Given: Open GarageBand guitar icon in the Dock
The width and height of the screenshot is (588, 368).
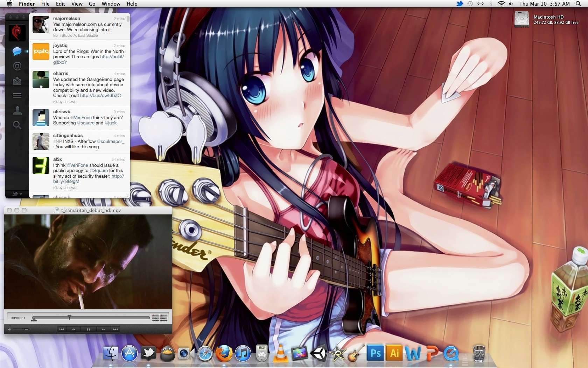Looking at the screenshot, I should [x=356, y=353].
